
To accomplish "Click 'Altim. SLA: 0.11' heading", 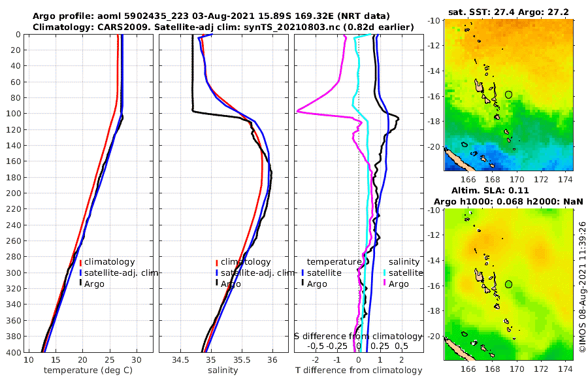I will (490, 190).
